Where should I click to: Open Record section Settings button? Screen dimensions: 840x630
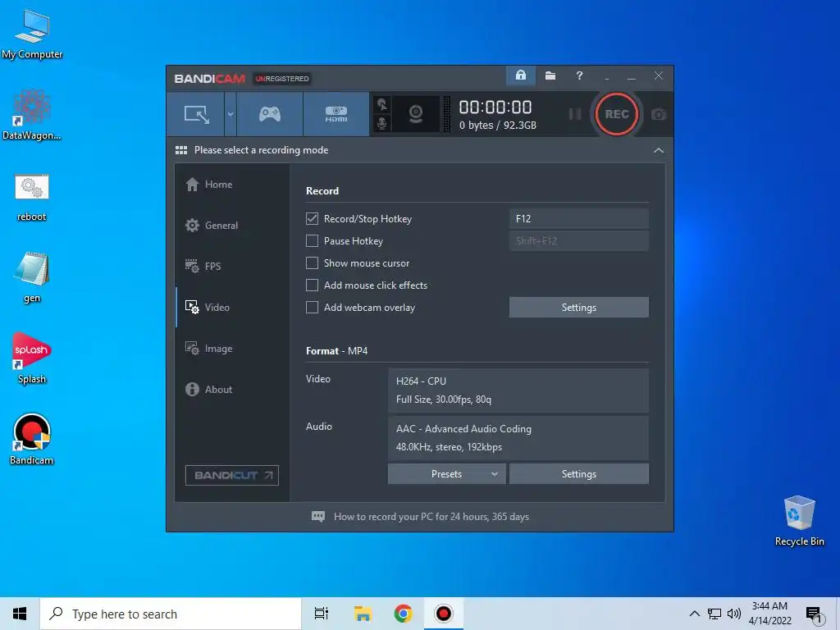coord(578,308)
